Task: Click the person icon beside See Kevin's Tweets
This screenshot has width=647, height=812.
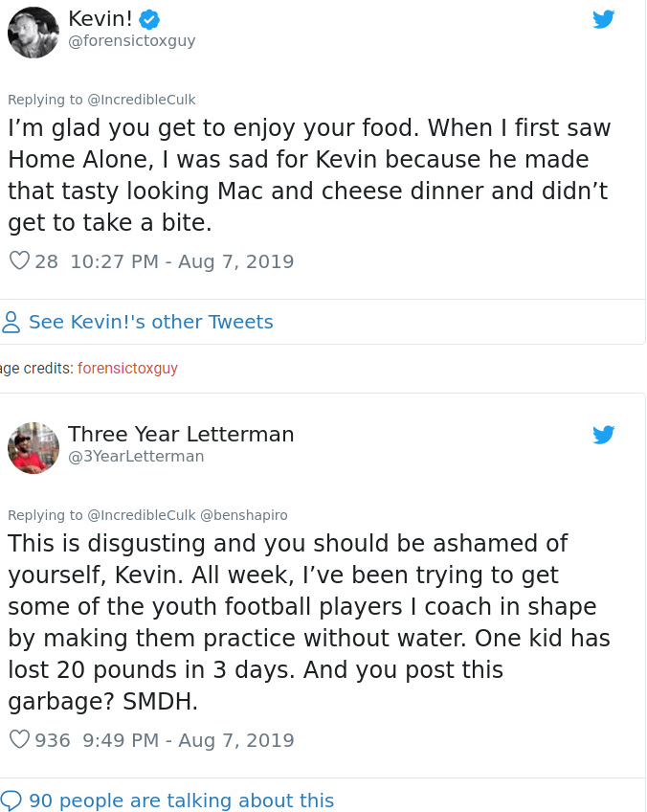Action: [x=11, y=322]
